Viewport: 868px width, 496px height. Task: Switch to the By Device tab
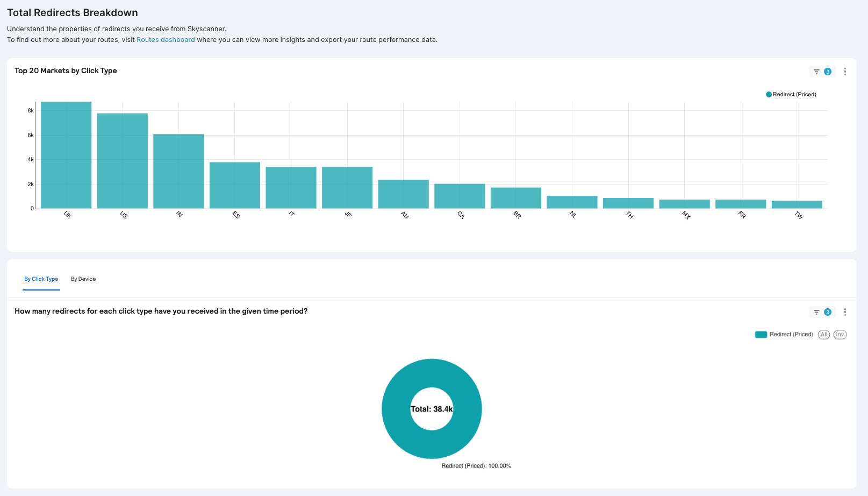(83, 279)
